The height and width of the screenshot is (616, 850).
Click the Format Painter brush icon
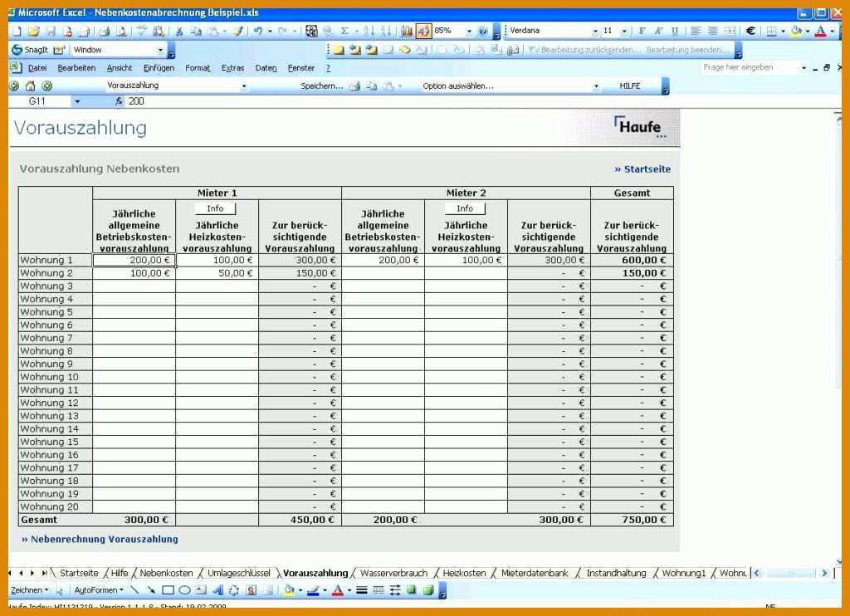point(238,31)
